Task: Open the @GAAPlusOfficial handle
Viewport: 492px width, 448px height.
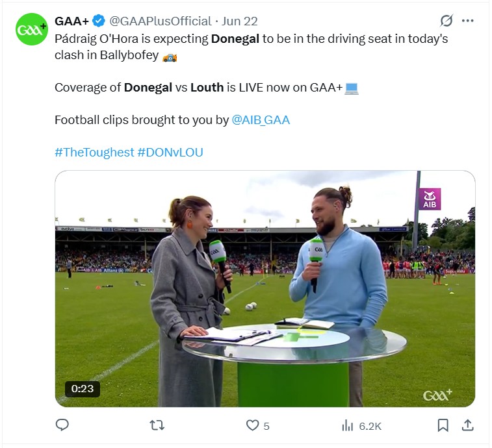Action: [161, 21]
